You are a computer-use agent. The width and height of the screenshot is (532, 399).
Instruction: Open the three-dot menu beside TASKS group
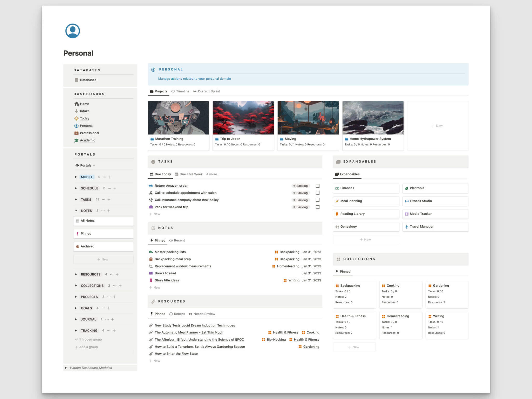tap(104, 200)
